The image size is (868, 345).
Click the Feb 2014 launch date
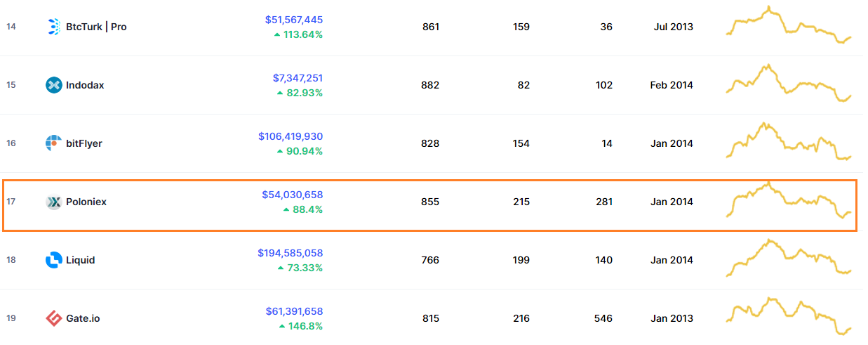pos(672,85)
